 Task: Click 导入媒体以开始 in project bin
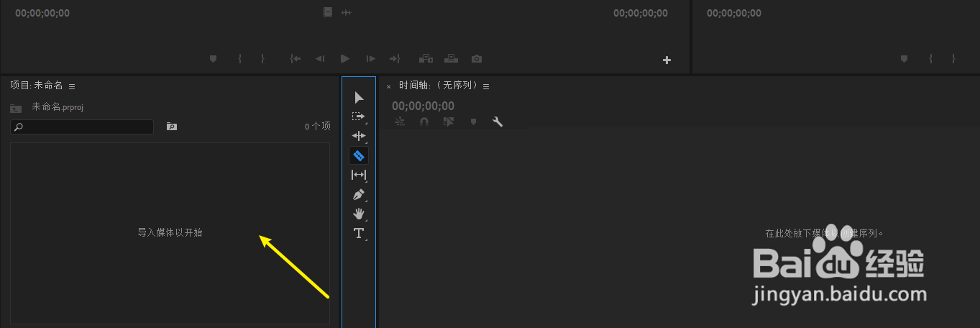(170, 232)
